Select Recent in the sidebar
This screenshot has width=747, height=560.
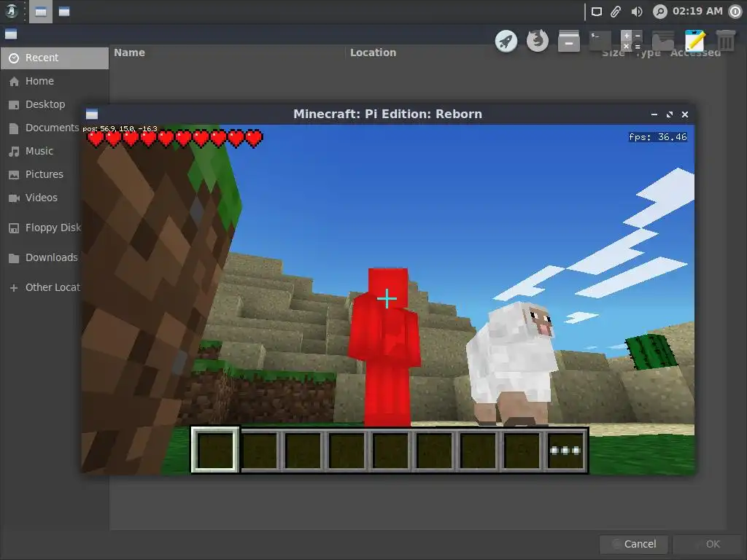(x=54, y=58)
